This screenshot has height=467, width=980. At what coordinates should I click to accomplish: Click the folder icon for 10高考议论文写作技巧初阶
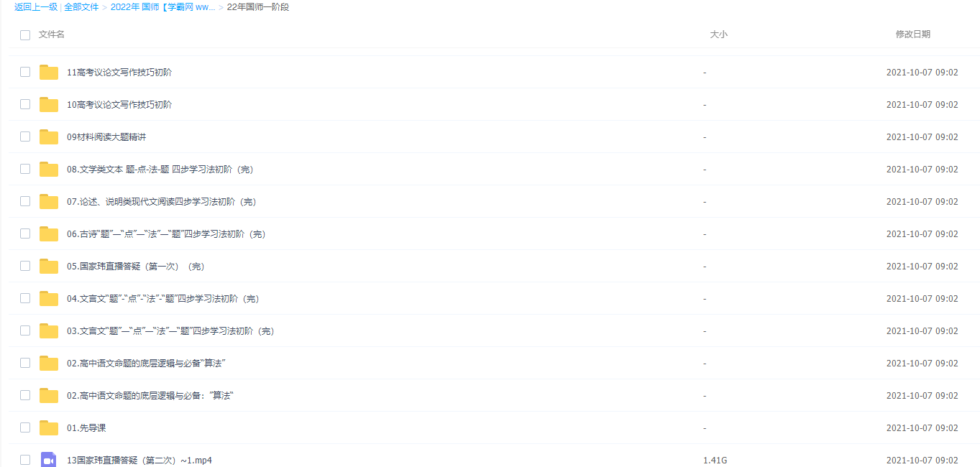point(49,105)
